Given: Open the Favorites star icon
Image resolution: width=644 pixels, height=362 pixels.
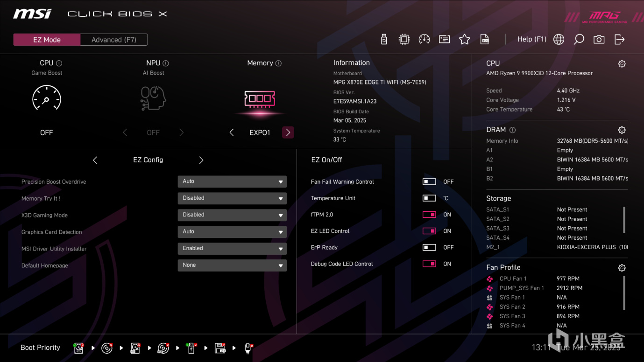Looking at the screenshot, I should click(x=464, y=40).
